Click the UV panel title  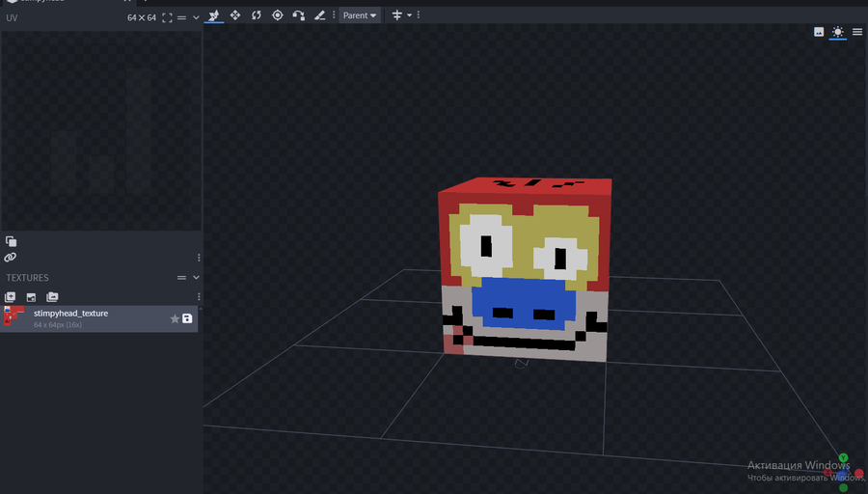tap(12, 17)
